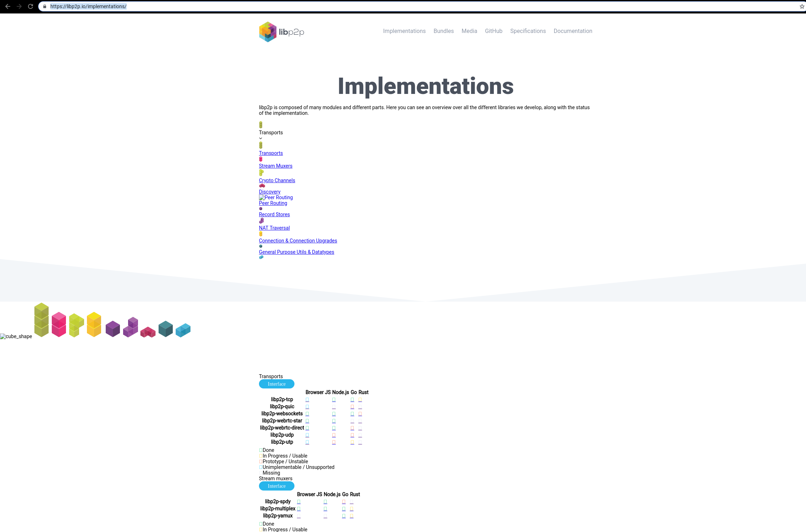Click the large olive three-cube tower shape
The height and width of the screenshot is (532, 806).
click(42, 320)
